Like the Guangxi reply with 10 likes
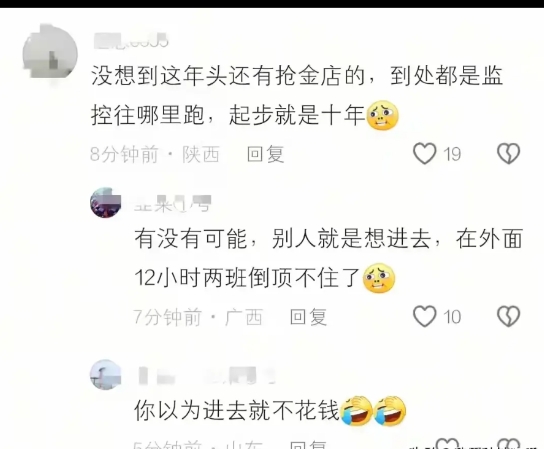Screen dimensions: 544x449 (424, 316)
